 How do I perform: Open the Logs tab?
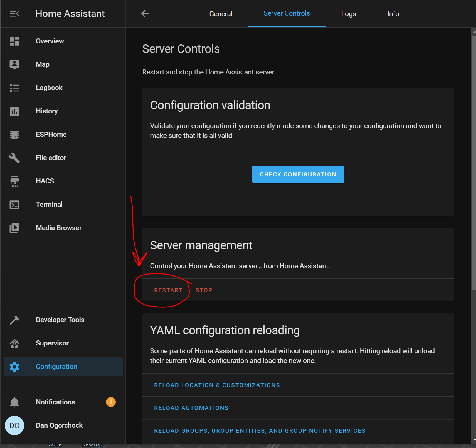pyautogui.click(x=348, y=14)
